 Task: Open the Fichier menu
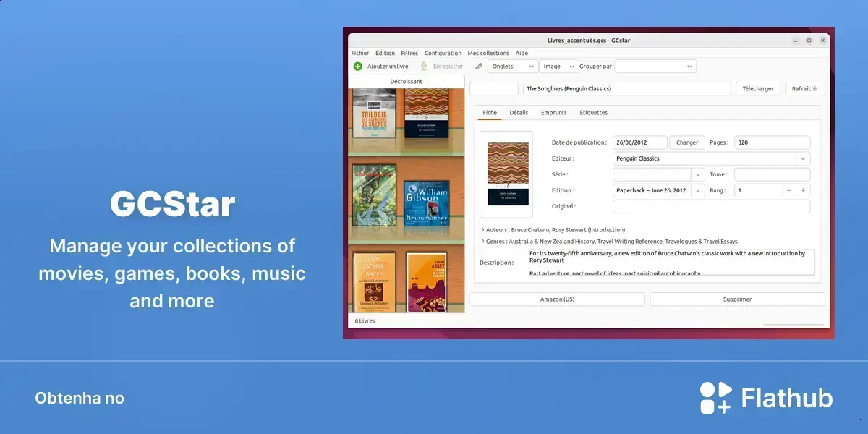click(359, 53)
